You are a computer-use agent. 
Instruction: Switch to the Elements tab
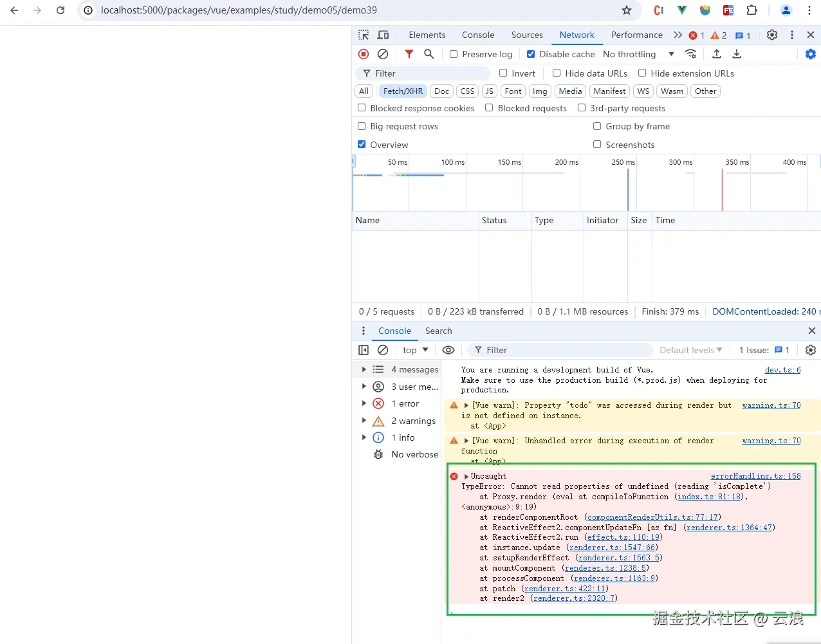click(427, 35)
